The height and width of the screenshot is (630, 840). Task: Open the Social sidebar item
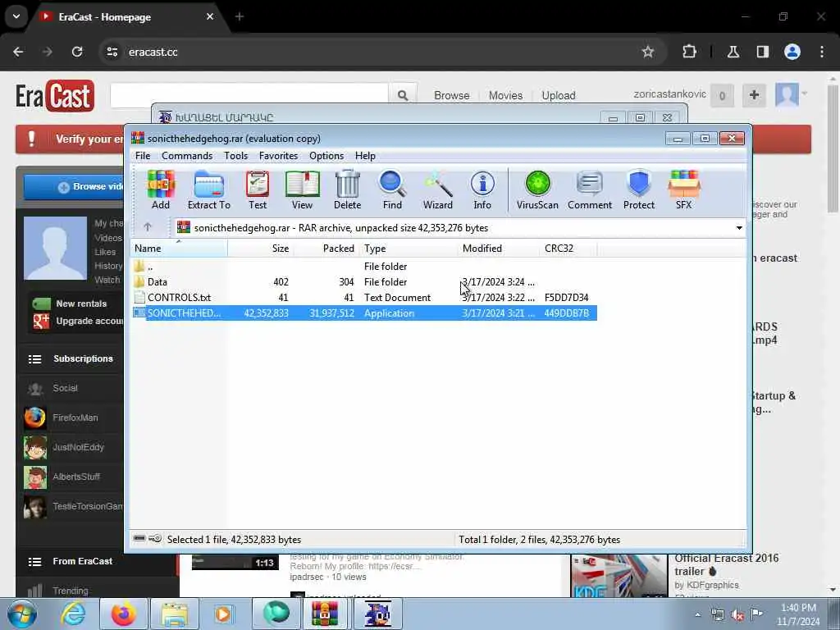point(65,388)
